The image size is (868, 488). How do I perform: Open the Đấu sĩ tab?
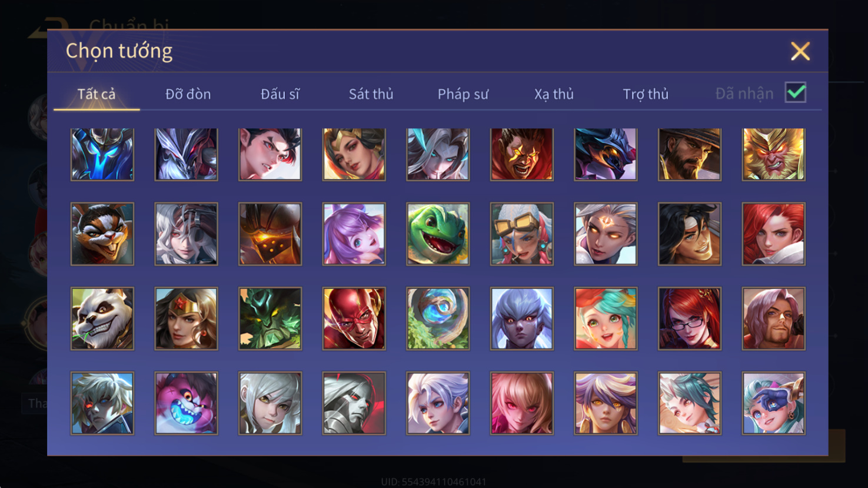point(280,94)
